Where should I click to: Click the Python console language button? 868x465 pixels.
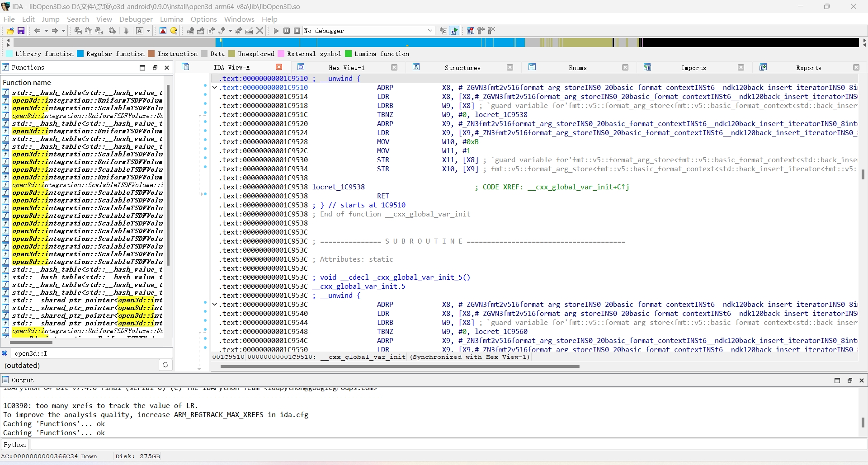[x=15, y=445]
